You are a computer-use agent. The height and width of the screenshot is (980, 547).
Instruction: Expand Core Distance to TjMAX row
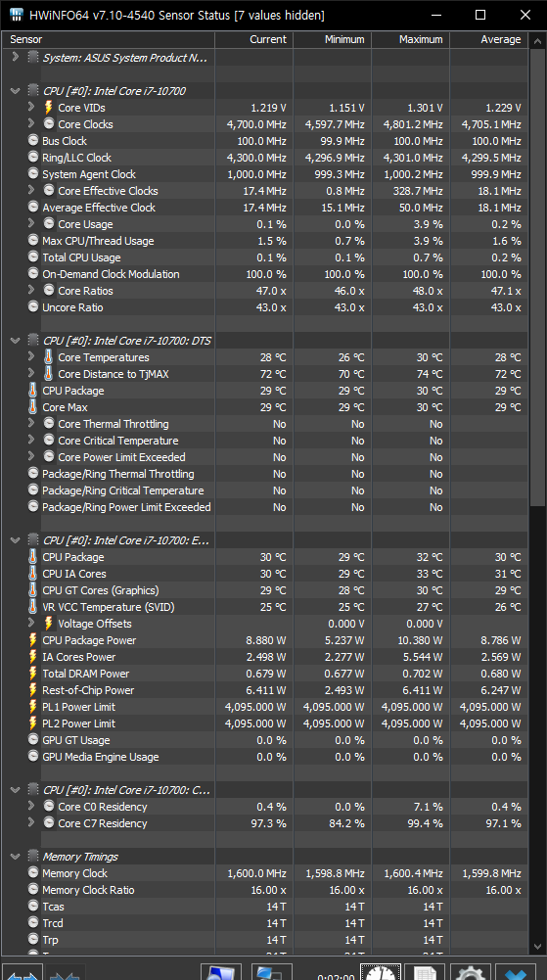pyautogui.click(x=30, y=373)
